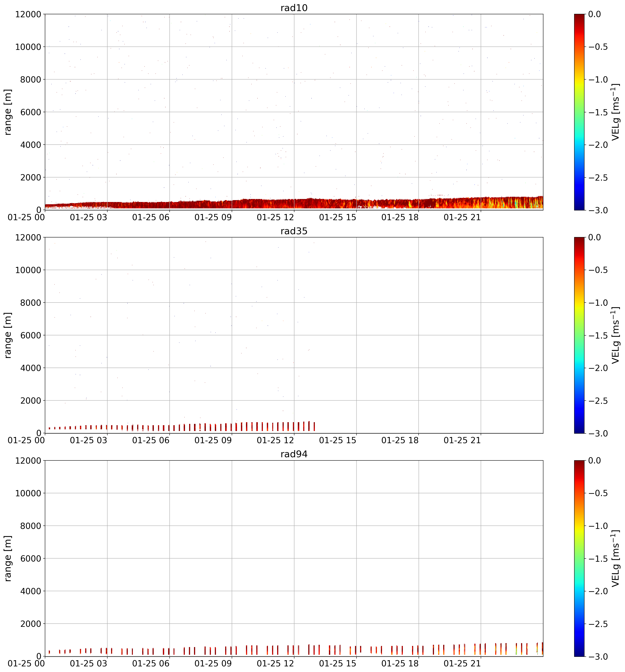Click the '01-25 18' x-tick under rad35

(x=400, y=440)
